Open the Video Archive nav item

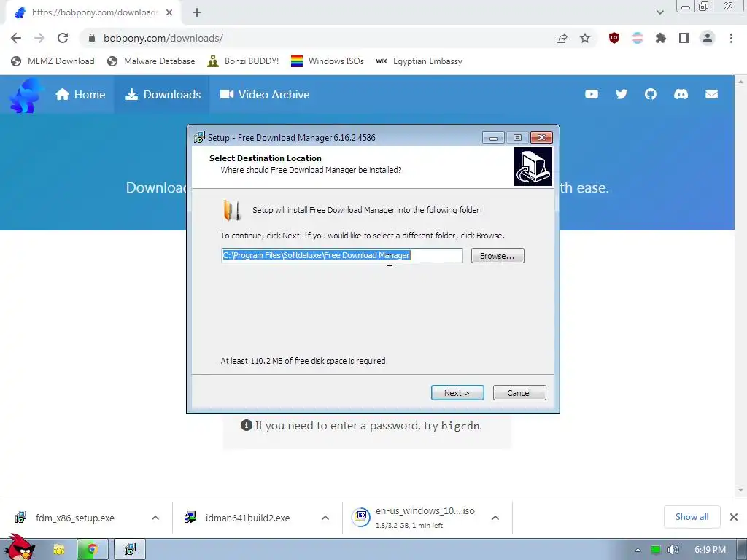(265, 94)
